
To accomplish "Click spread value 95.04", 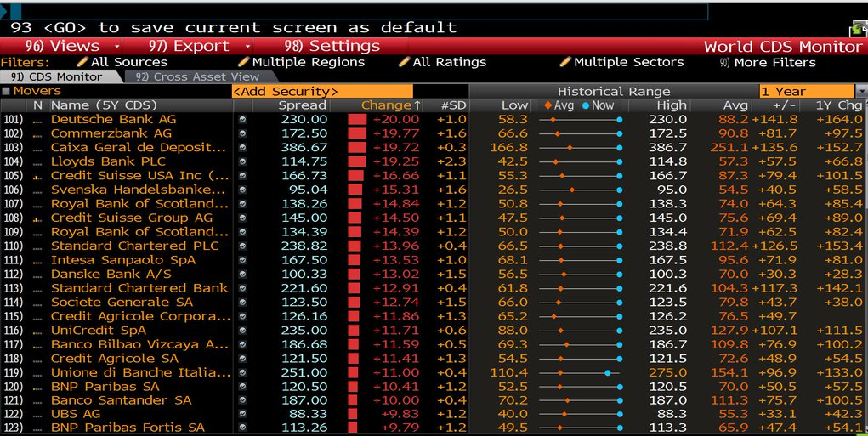I will click(309, 190).
